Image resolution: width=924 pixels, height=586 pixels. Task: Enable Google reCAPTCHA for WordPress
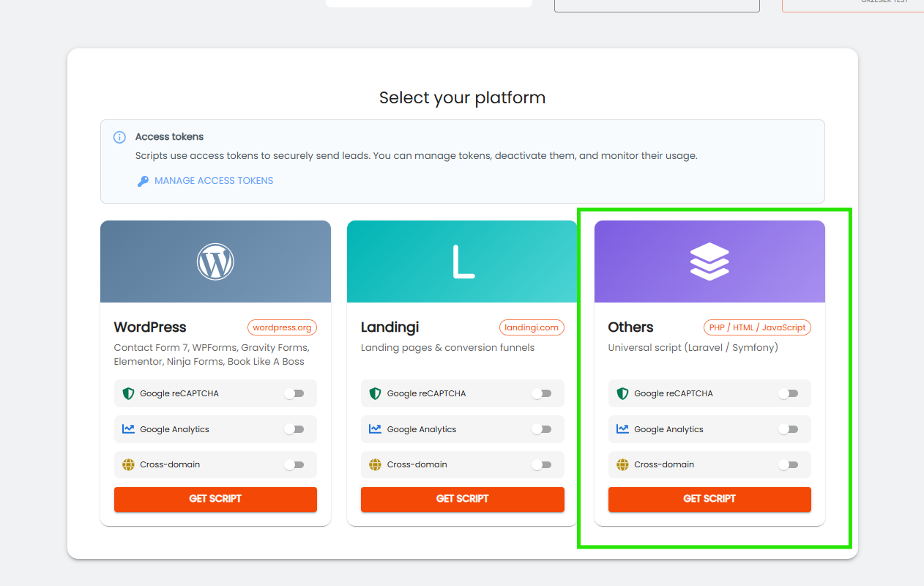[x=294, y=393]
